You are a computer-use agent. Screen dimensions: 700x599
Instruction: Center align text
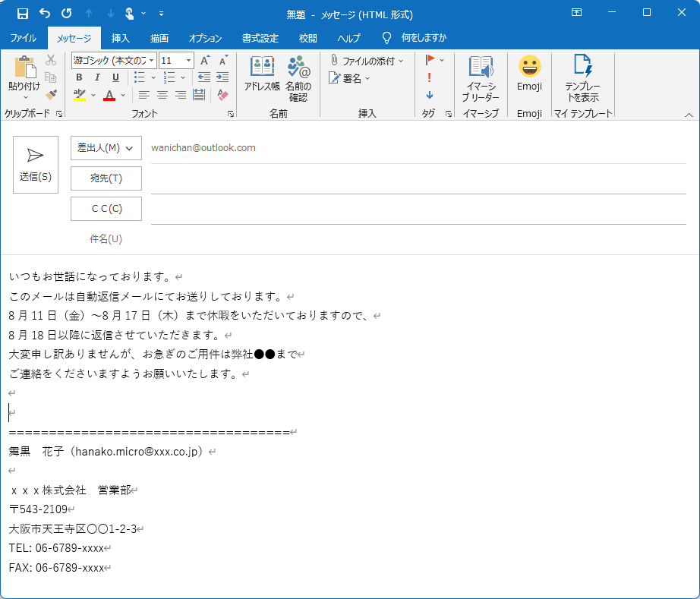[x=162, y=95]
